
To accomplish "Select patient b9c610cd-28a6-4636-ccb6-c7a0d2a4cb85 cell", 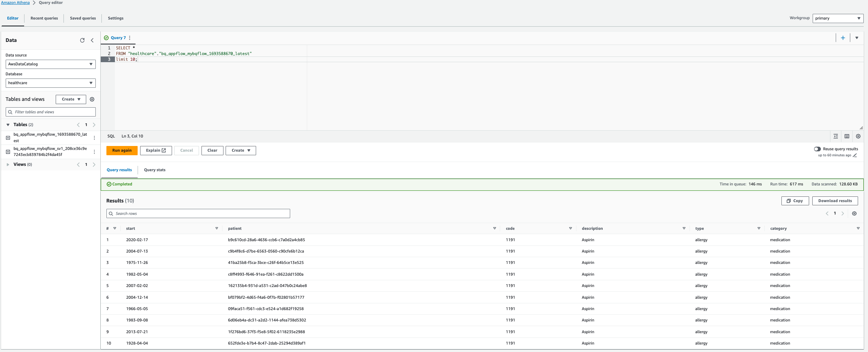I will click(266, 240).
